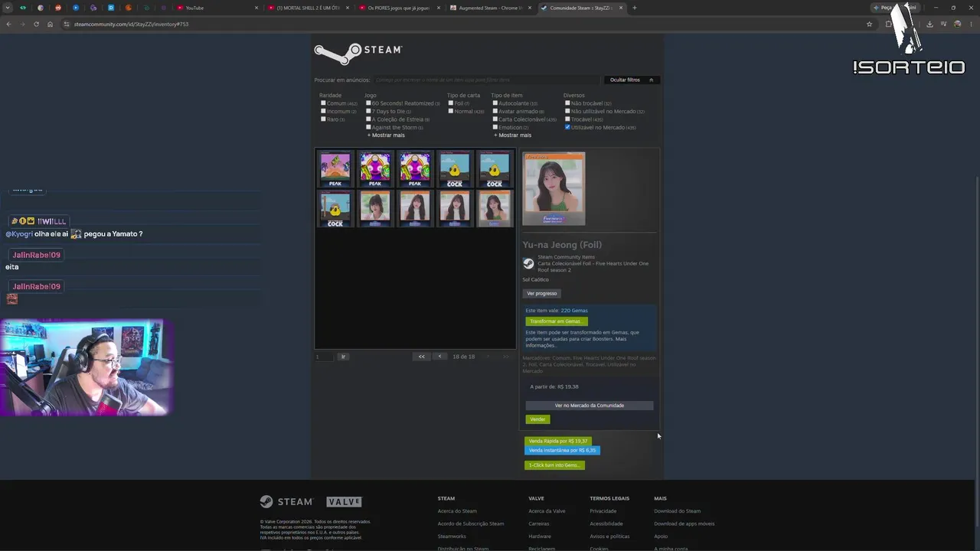Enable the Emoticon item type filter
This screenshot has width=980, height=551.
[495, 127]
